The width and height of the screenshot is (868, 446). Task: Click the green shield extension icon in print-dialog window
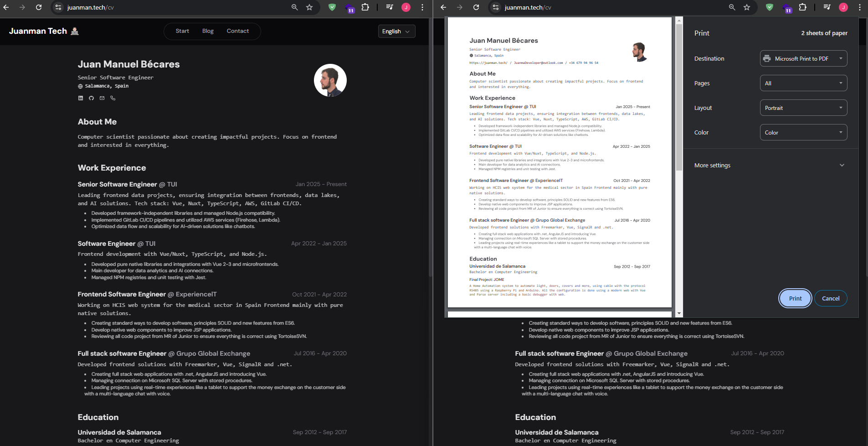pos(770,7)
